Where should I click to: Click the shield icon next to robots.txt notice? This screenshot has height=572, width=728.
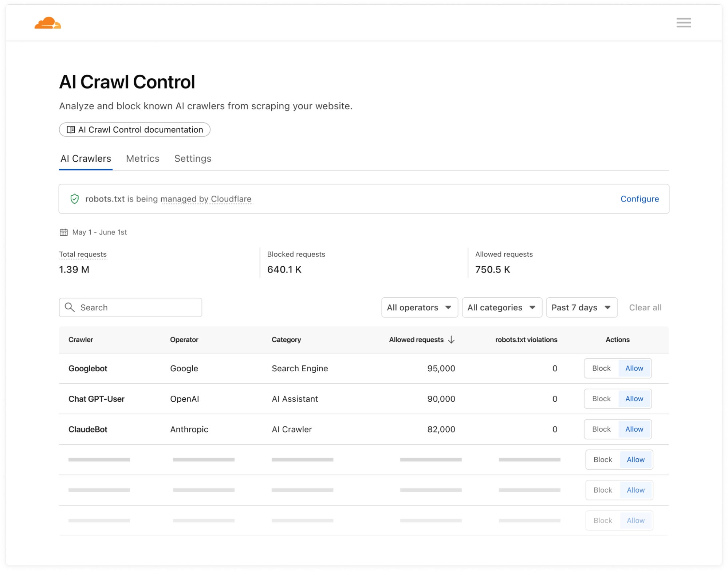point(75,199)
